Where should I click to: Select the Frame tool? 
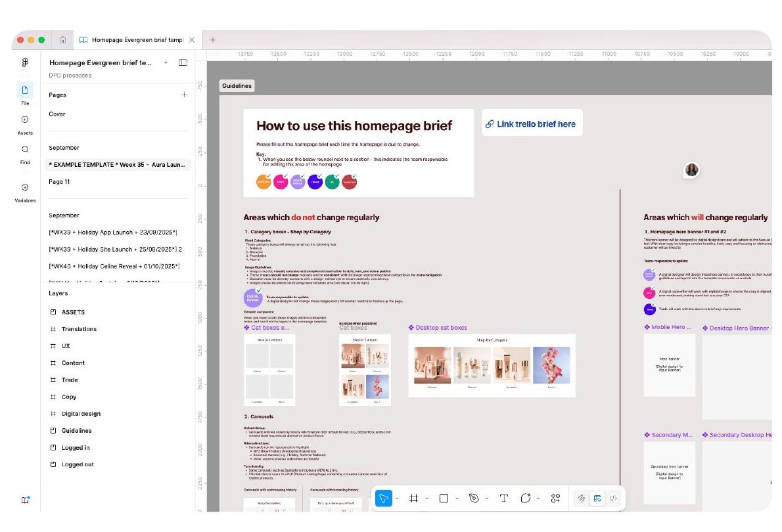[413, 498]
